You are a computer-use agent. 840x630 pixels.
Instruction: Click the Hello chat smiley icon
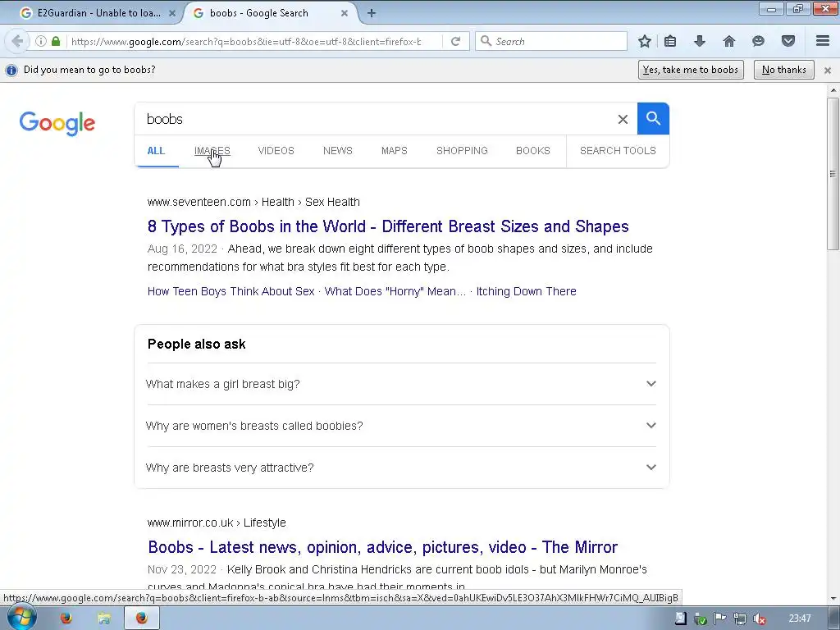758,41
